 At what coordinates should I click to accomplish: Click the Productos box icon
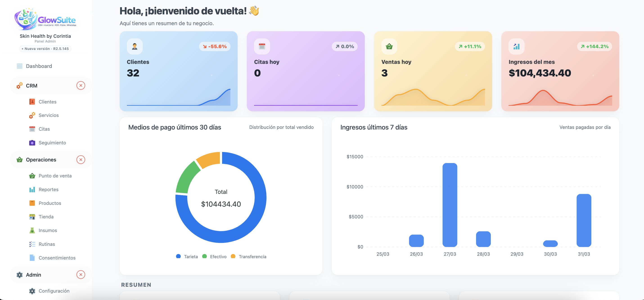tap(32, 203)
